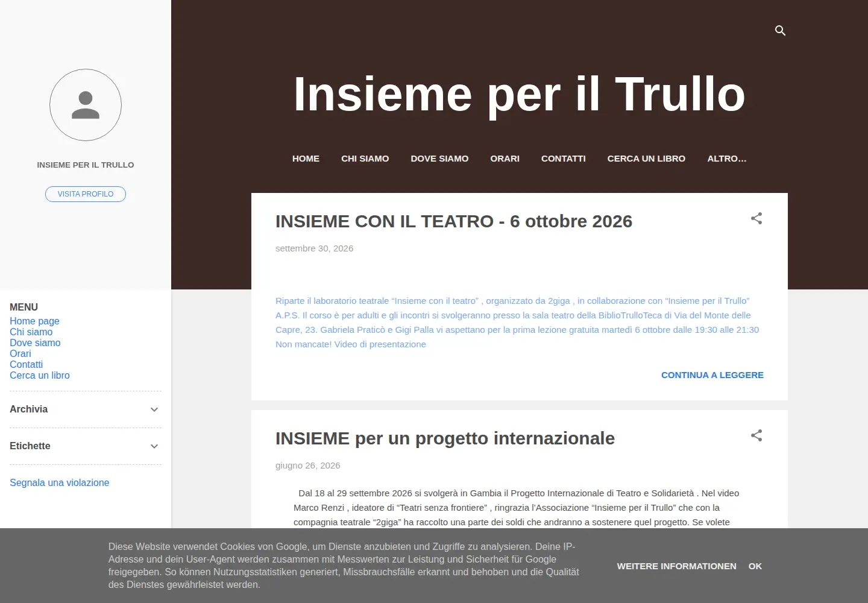Click the blog title Insieme per il Trullo
Screen dimensions: 868x603
520,94
